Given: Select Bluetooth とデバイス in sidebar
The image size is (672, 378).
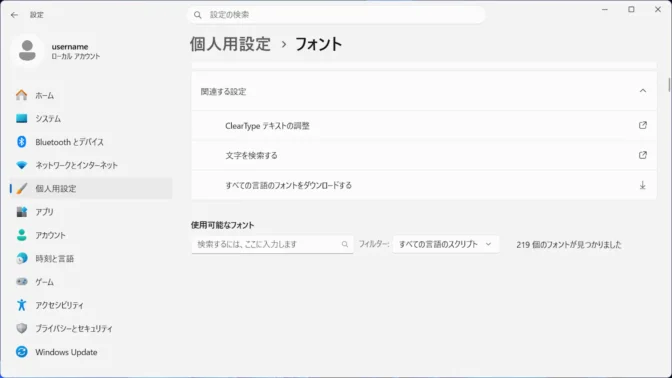Looking at the screenshot, I should [91, 142].
